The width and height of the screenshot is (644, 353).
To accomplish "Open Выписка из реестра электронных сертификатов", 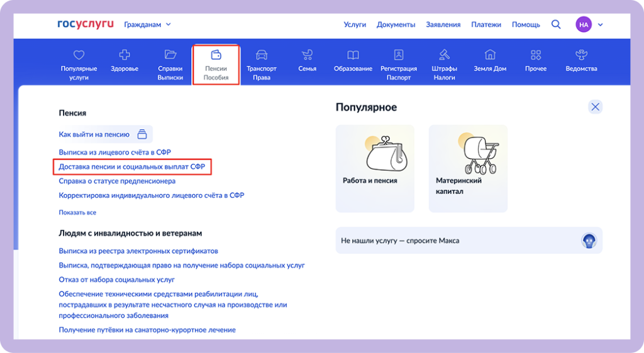I will (138, 251).
